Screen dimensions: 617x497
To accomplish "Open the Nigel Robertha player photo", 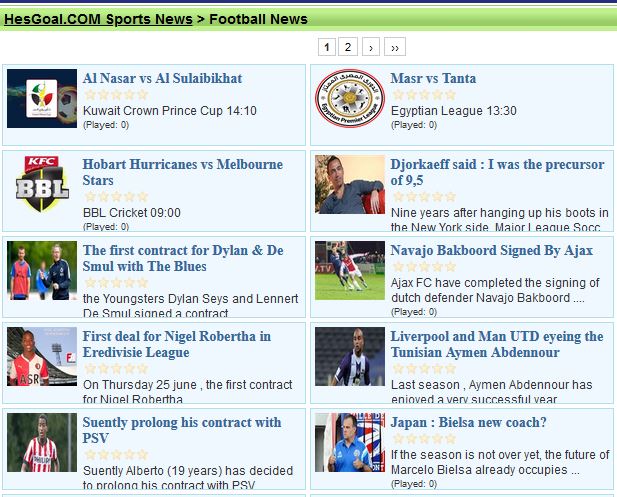I will 42,356.
